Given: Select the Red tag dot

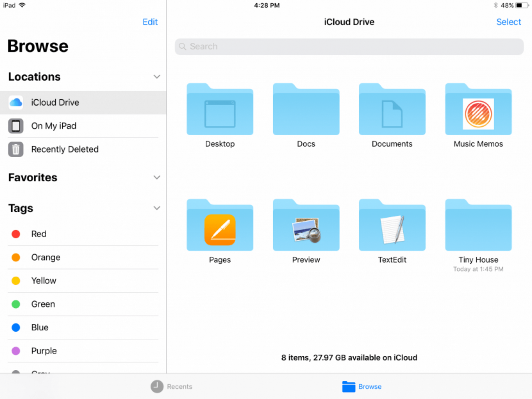Looking at the screenshot, I should pos(16,234).
